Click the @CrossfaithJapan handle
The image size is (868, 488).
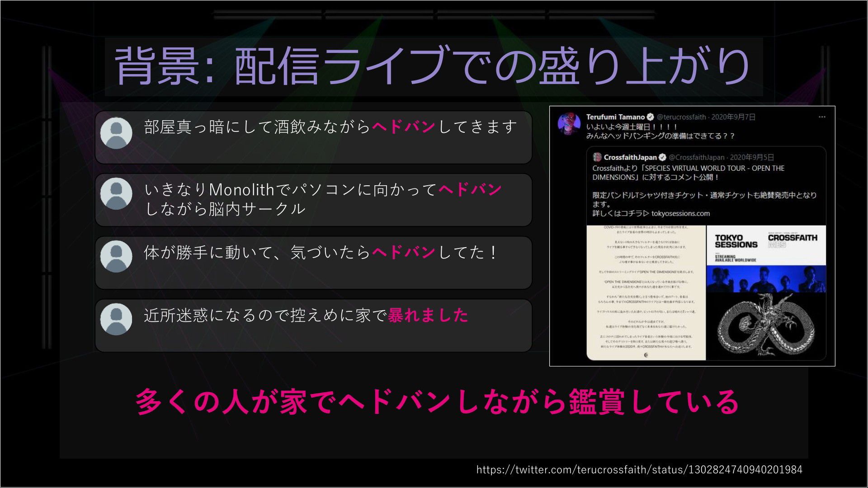[x=696, y=157]
